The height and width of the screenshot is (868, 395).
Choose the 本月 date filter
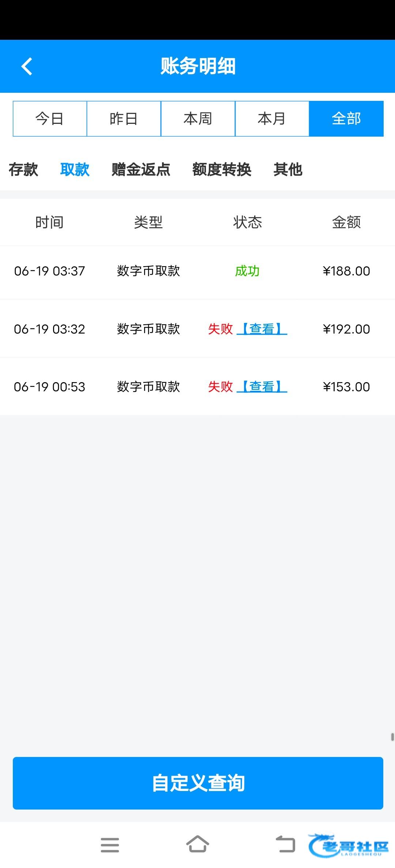272,119
